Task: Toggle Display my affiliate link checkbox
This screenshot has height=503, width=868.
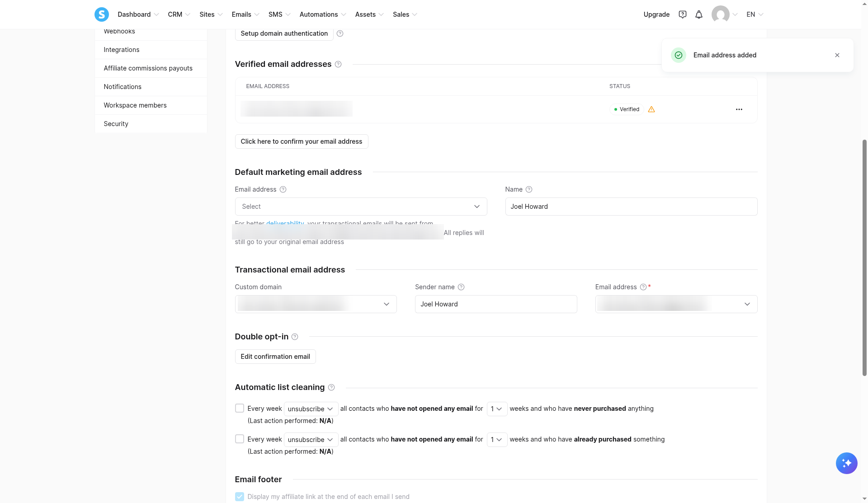Action: tap(240, 497)
